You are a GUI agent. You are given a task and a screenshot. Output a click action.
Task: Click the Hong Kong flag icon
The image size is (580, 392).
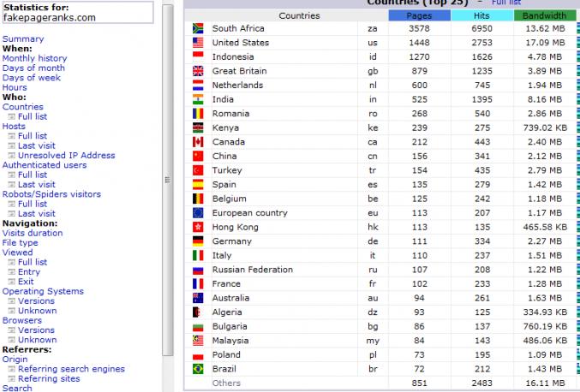click(198, 227)
